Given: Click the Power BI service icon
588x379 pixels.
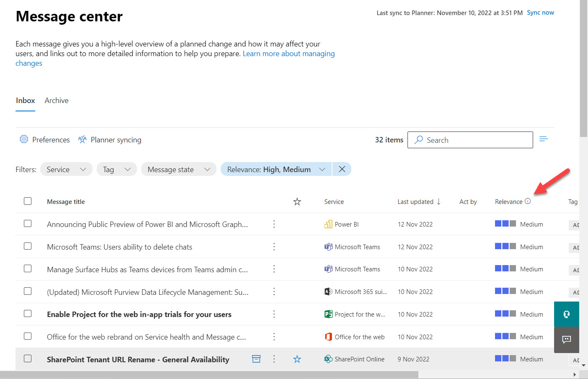Looking at the screenshot, I should (x=328, y=224).
